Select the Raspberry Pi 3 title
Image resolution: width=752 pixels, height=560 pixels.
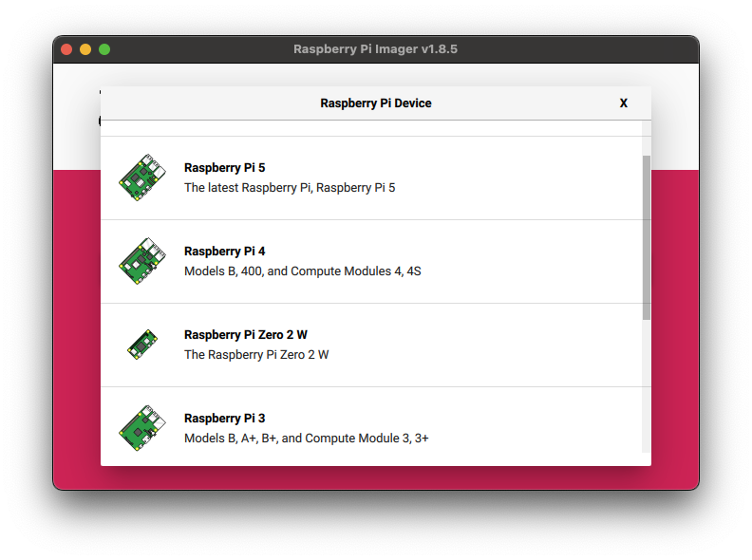pyautogui.click(x=224, y=419)
